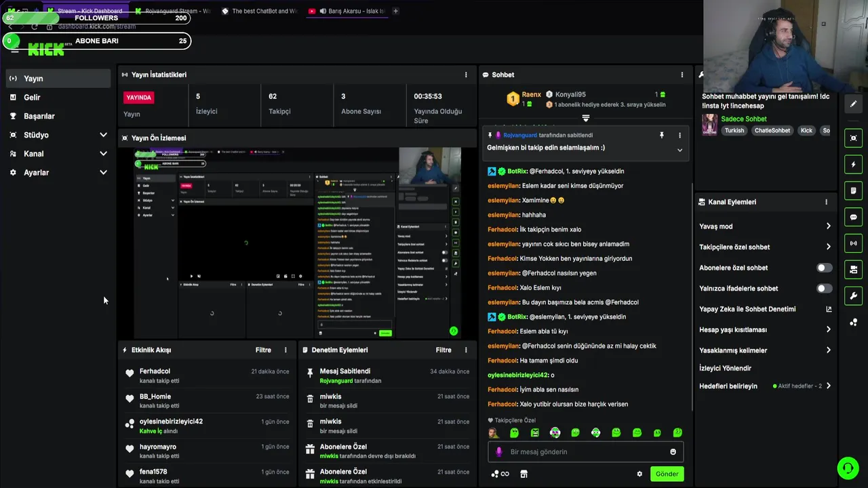Click the pin icon on pinned message
Screen dimensions: 868x488
point(662,135)
